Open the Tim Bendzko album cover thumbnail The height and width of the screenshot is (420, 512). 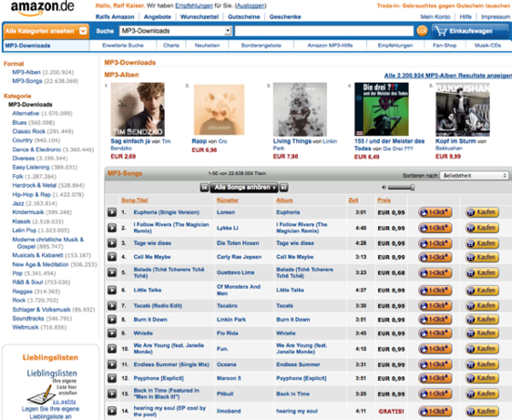click(x=138, y=109)
